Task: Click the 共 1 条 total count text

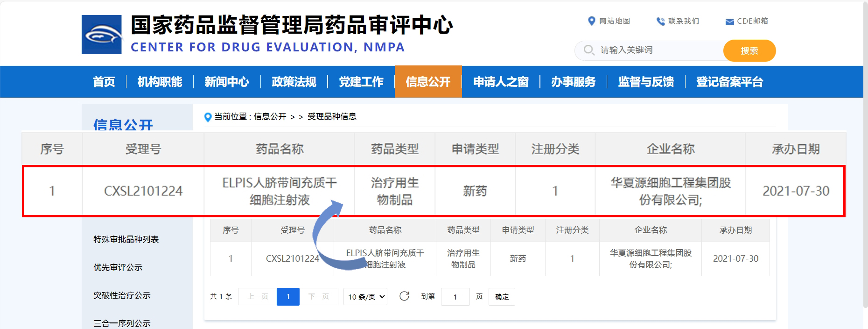Action: 221,296
